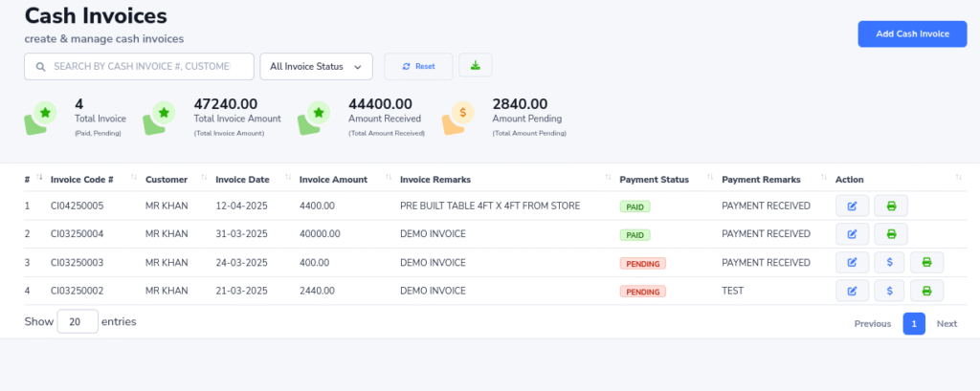
Task: Sort table by Payment Status column
Action: tap(654, 179)
